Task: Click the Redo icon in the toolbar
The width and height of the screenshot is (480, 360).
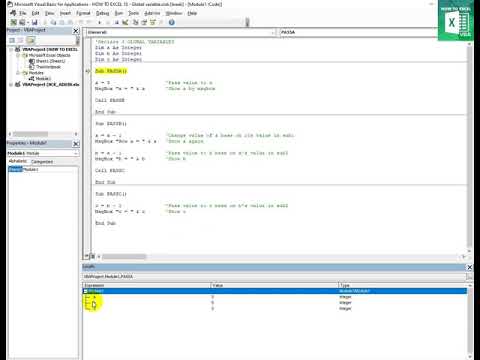Action: tap(89, 22)
